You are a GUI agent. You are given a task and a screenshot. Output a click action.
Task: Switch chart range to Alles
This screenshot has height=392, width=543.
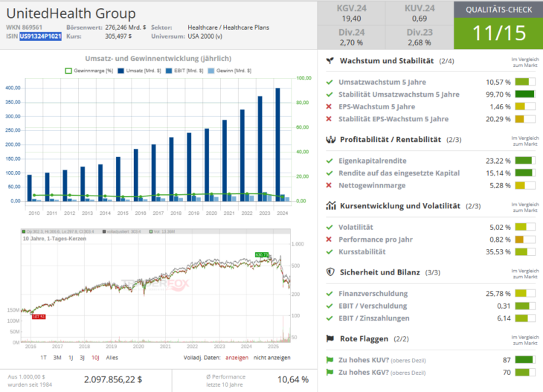tap(112, 358)
